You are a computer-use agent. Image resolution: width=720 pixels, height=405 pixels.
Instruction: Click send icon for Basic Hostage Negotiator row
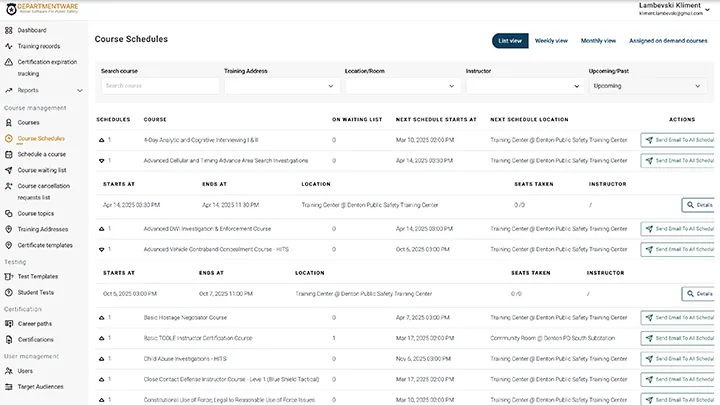click(649, 317)
